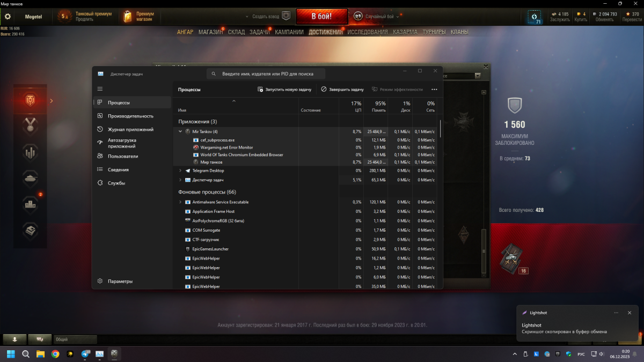The width and height of the screenshot is (644, 362).
Task: Click the platoon shield icon beside Создать взвод
Action: coord(286,16)
